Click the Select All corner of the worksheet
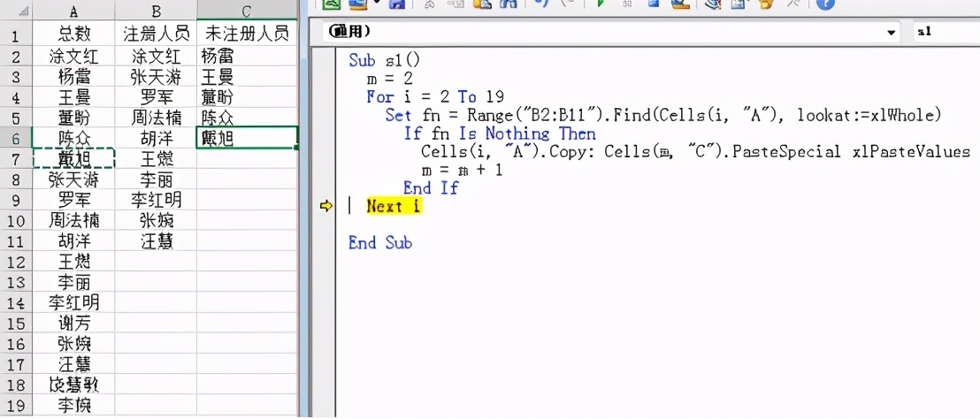The image size is (980, 419). pyautogui.click(x=14, y=10)
